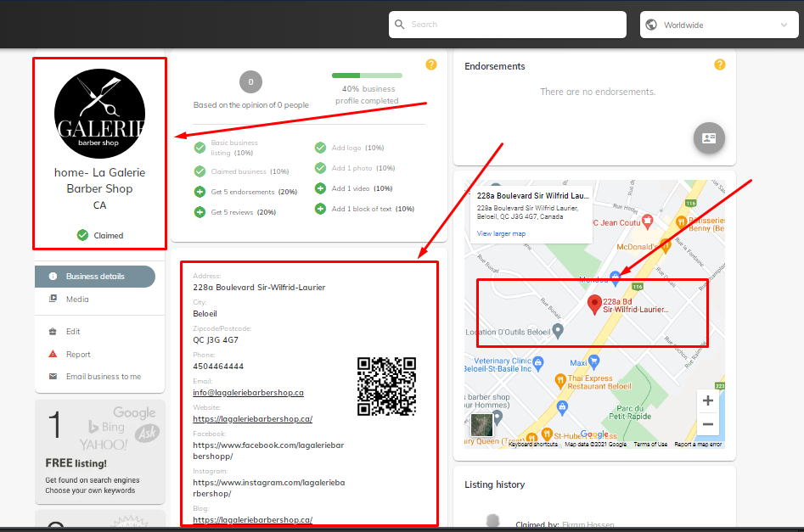Click the red location pin on map
The image size is (804, 532).
pos(595,305)
